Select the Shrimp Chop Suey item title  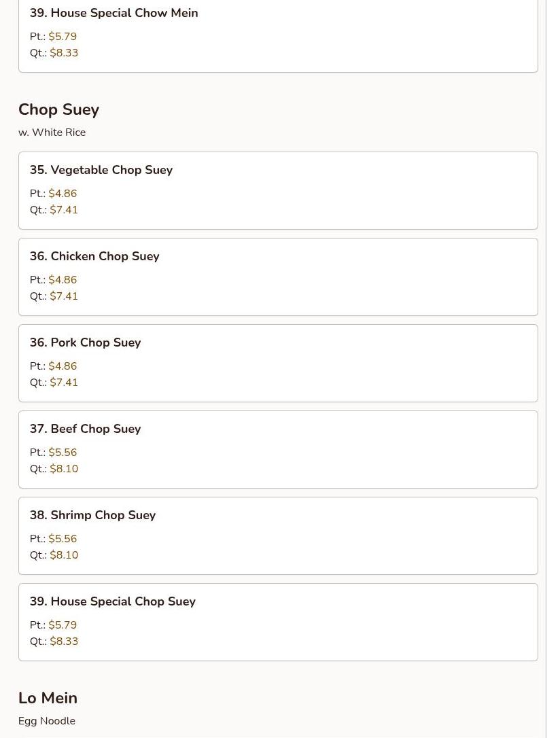tap(92, 515)
